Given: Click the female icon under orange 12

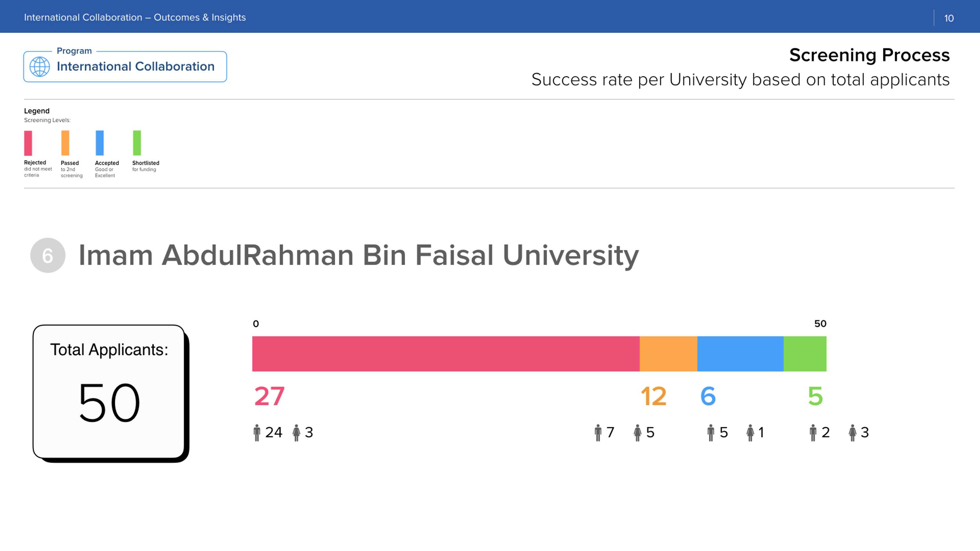Looking at the screenshot, I should [x=638, y=433].
